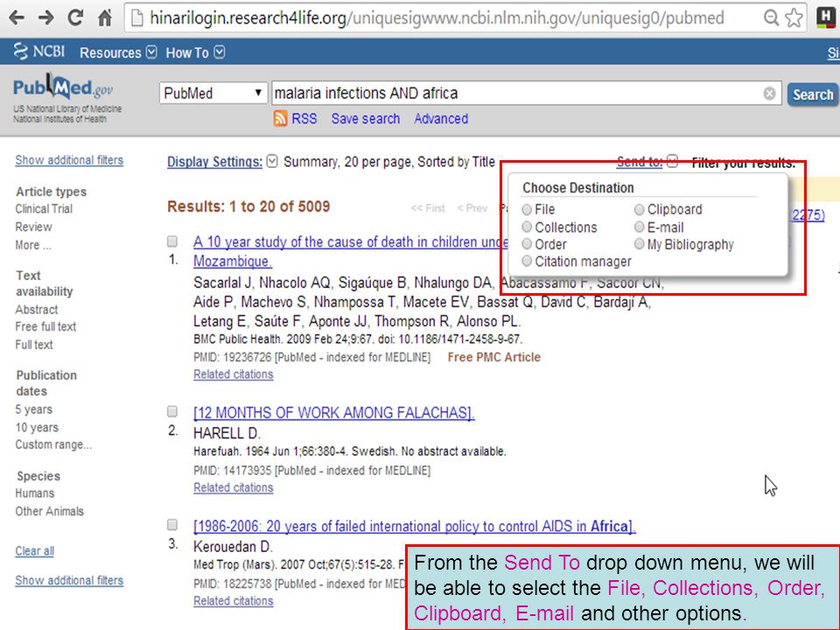Click the H extension icon in browser toolbar
This screenshot has width=840, height=630.
point(827,17)
